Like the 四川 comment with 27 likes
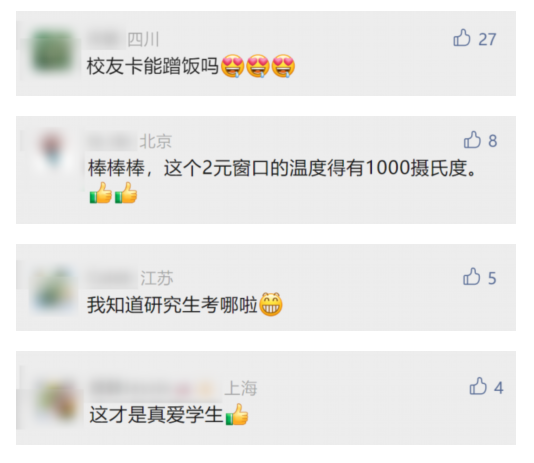Screen dimensions: 534x463 click(x=461, y=37)
